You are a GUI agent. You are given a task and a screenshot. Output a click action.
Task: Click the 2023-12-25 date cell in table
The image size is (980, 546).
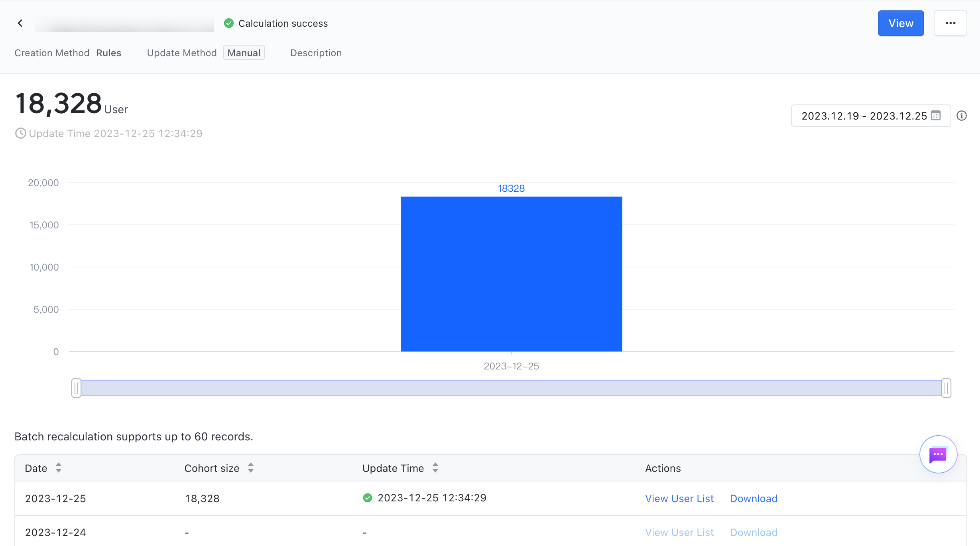coord(55,499)
